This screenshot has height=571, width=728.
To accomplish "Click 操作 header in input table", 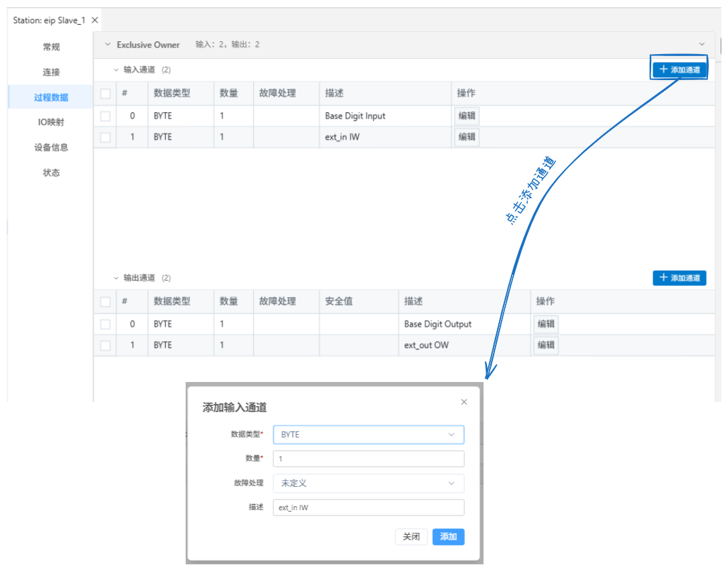I will (x=466, y=93).
